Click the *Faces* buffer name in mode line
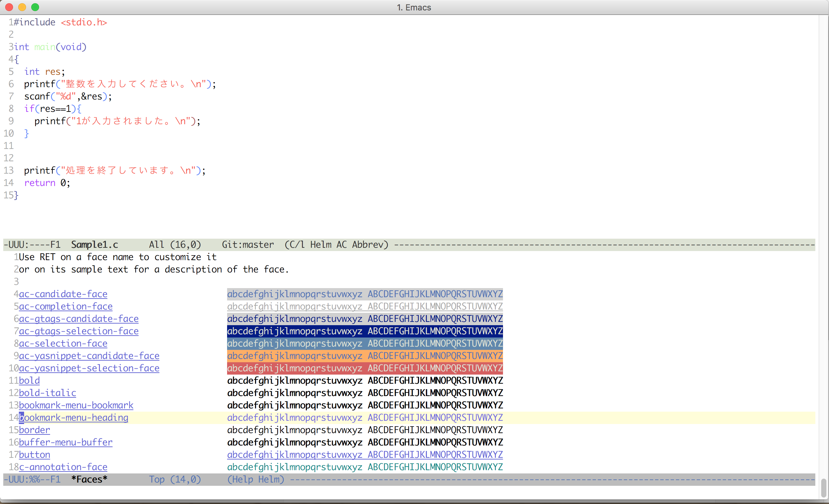 [x=89, y=479]
